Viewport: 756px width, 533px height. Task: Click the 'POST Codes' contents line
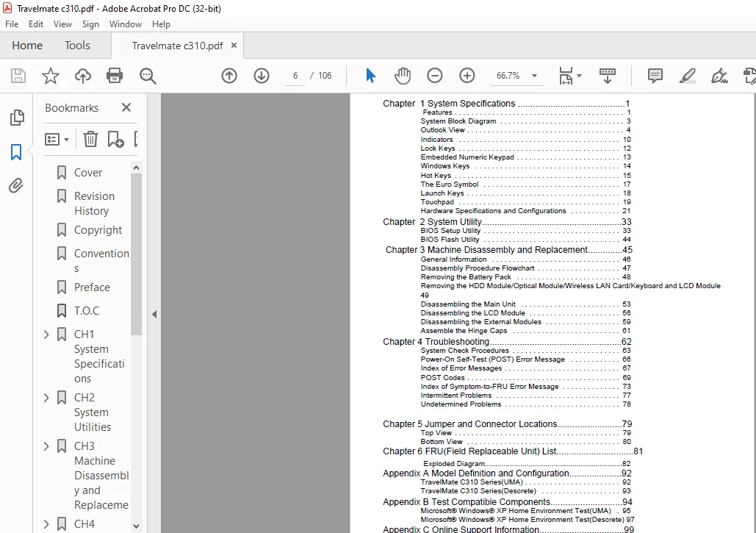click(525, 378)
